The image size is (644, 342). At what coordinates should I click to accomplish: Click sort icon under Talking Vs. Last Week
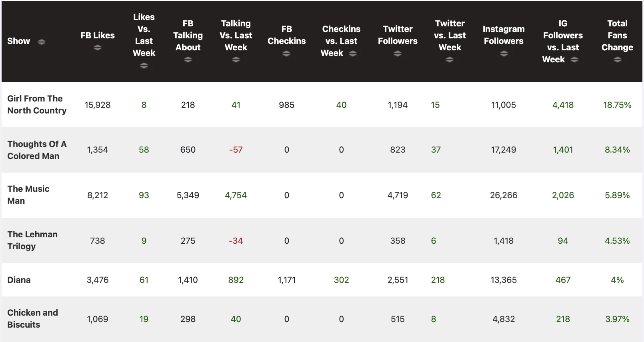[236, 60]
